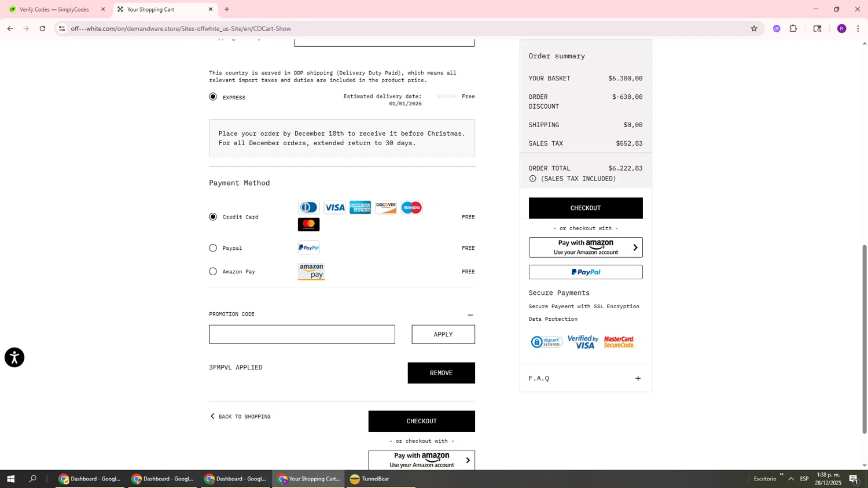Focus the promotion code input field

coord(302,334)
